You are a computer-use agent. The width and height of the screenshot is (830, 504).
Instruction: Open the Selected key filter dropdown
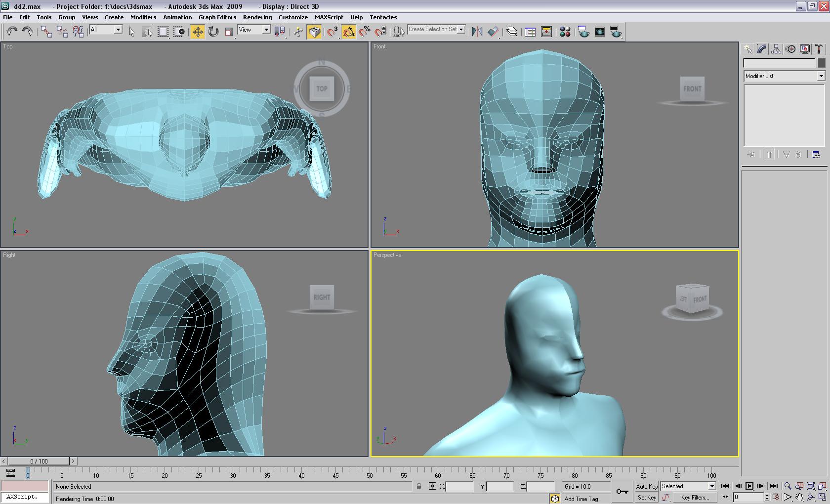688,486
